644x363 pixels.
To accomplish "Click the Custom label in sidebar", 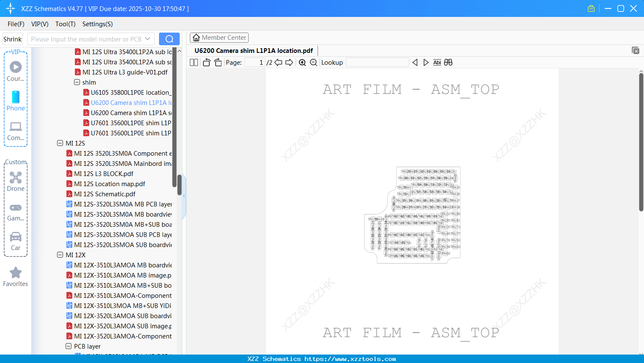I will click(16, 162).
